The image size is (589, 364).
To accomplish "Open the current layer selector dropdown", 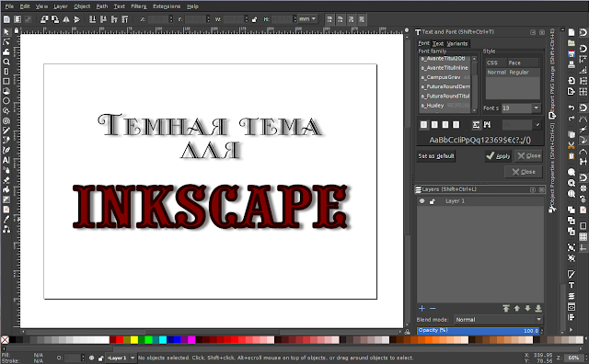I will point(133,358).
